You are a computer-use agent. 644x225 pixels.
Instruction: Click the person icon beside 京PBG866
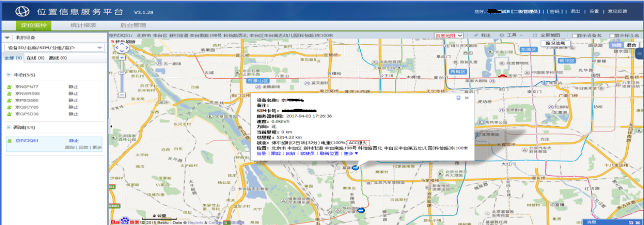[x=9, y=100]
